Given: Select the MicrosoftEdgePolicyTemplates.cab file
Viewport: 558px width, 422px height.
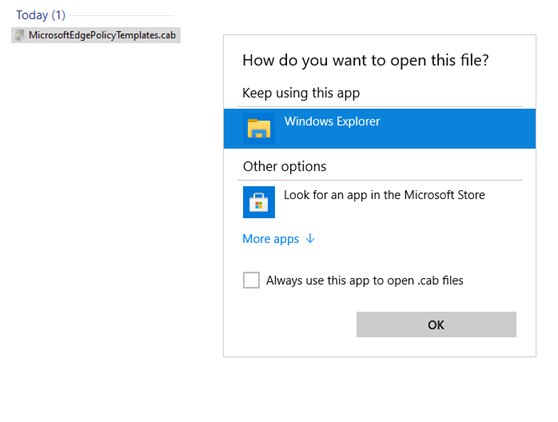Looking at the screenshot, I should click(x=96, y=35).
